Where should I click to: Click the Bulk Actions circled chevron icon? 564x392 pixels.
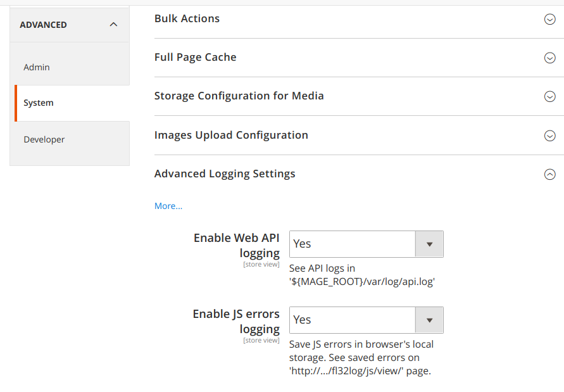[549, 19]
